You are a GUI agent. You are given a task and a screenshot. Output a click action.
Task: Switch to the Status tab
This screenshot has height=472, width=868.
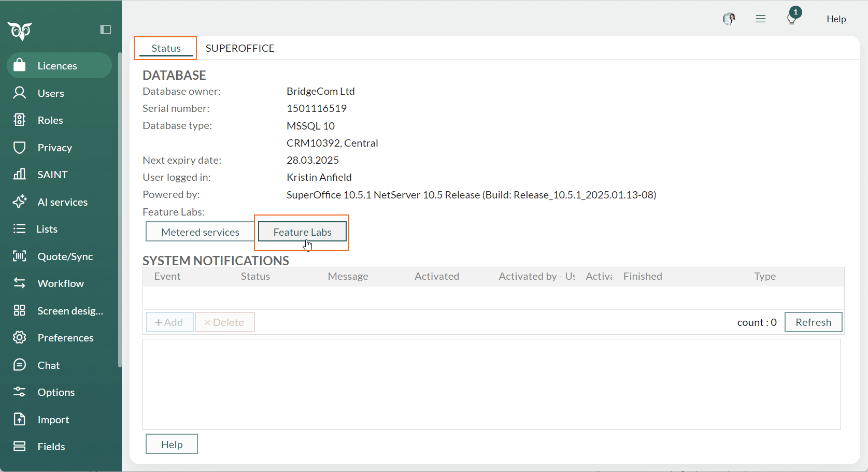click(x=166, y=48)
